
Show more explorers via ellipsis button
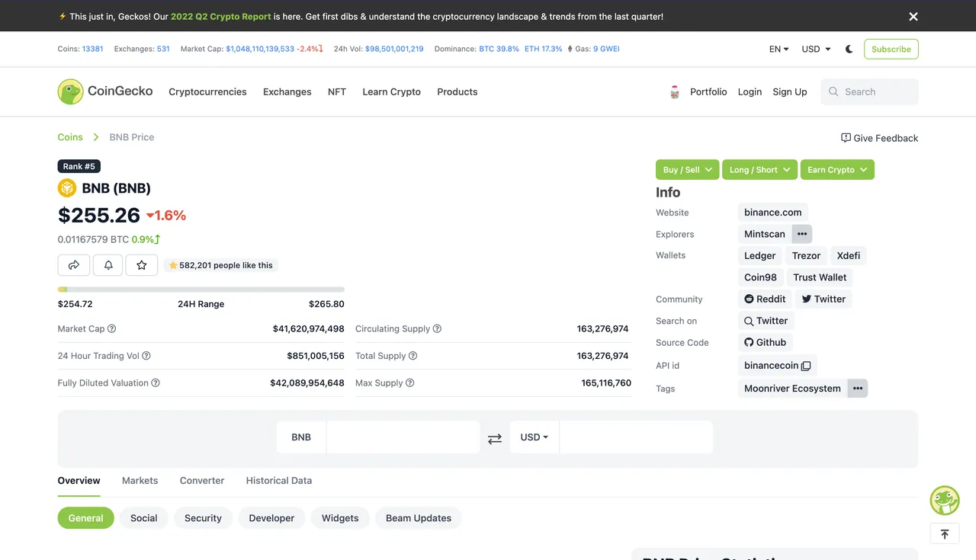click(x=802, y=234)
